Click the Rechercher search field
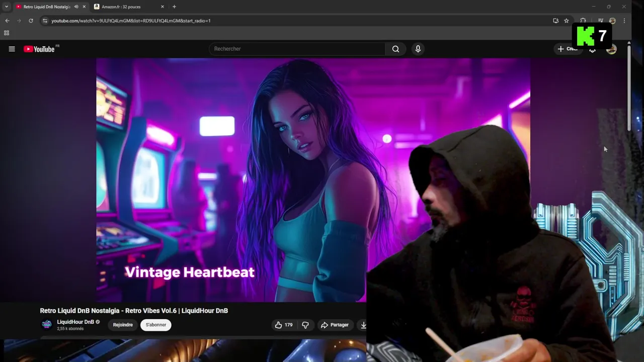Viewport: 644px width, 362px height. (297, 49)
